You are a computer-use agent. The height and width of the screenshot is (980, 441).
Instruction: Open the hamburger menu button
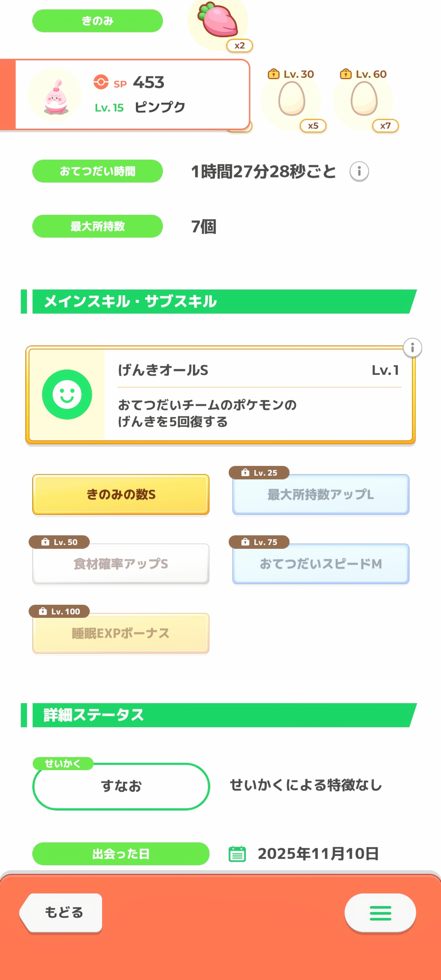pos(380,913)
